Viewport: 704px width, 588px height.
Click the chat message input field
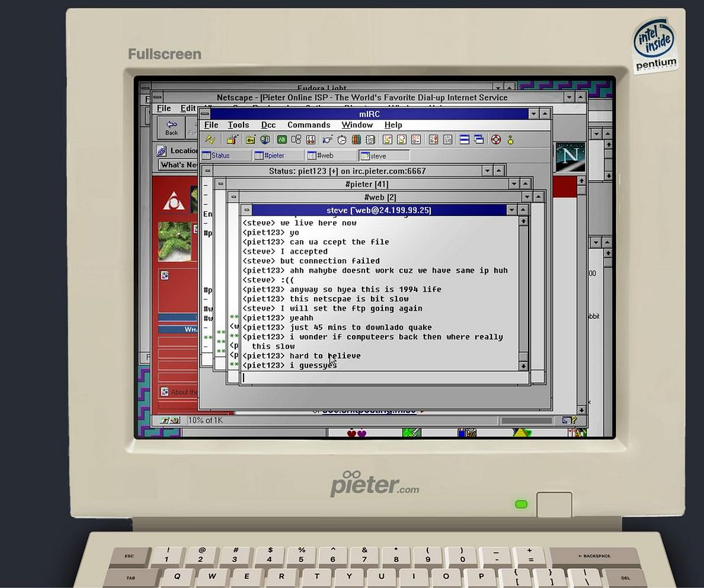click(385, 377)
